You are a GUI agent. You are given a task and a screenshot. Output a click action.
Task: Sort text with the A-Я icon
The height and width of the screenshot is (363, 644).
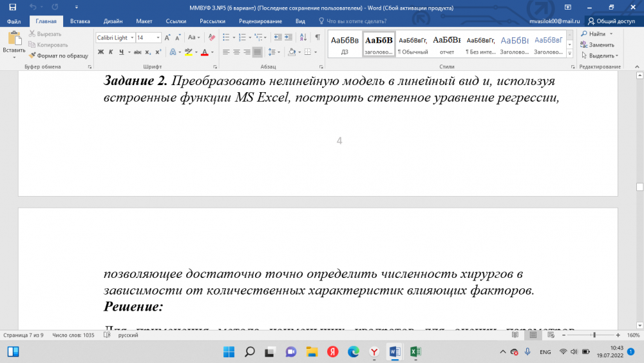[303, 38]
